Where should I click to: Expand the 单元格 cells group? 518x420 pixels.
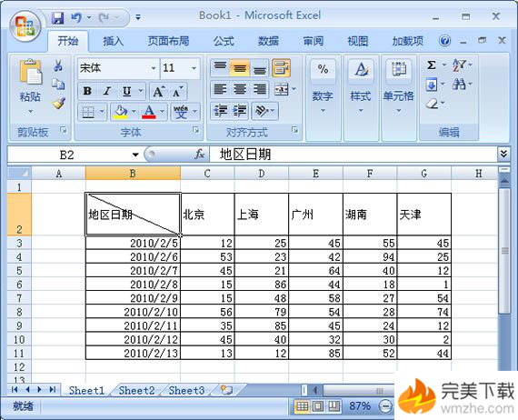(x=398, y=110)
